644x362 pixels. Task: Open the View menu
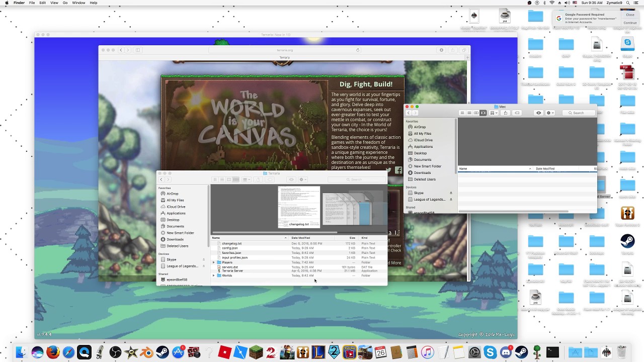coord(54,3)
